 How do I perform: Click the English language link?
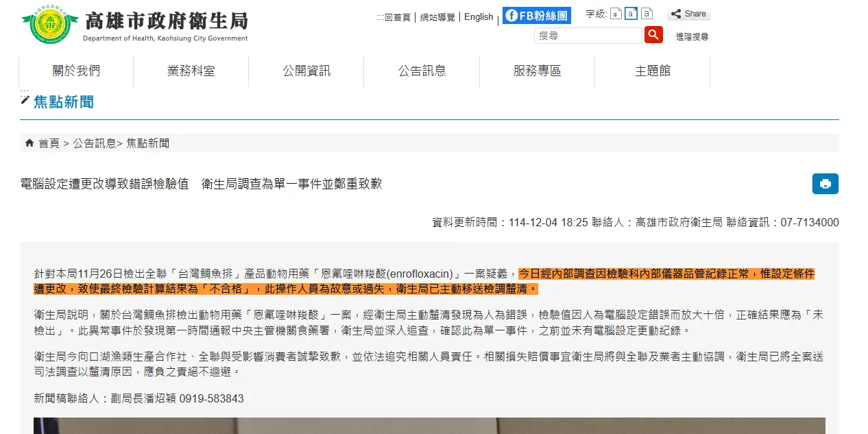[x=479, y=16]
